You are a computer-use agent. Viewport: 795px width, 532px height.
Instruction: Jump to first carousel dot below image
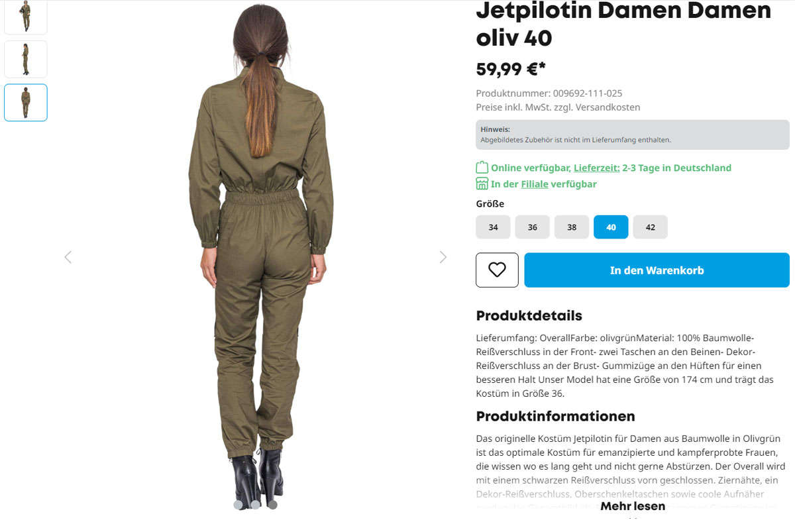click(238, 504)
